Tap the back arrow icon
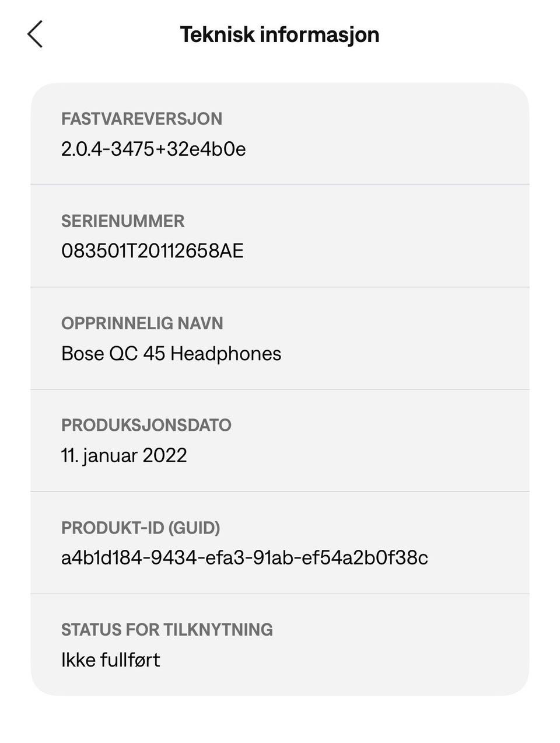The width and height of the screenshot is (560, 743). pos(35,34)
